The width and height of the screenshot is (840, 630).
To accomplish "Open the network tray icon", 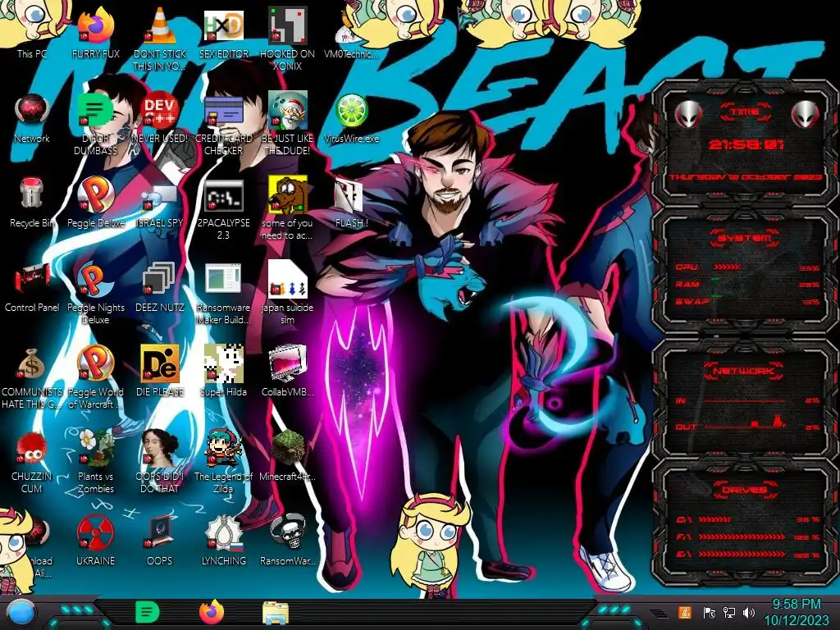I will click(x=729, y=612).
